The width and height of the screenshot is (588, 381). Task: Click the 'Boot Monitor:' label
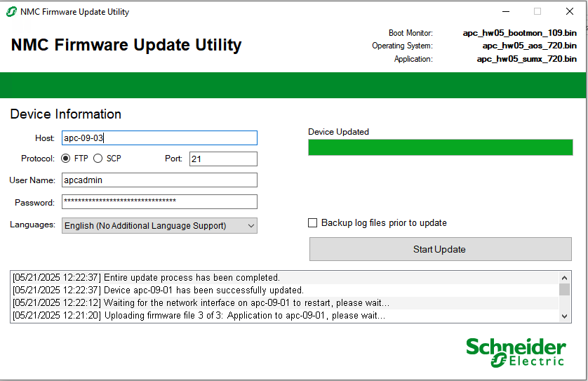pos(410,33)
